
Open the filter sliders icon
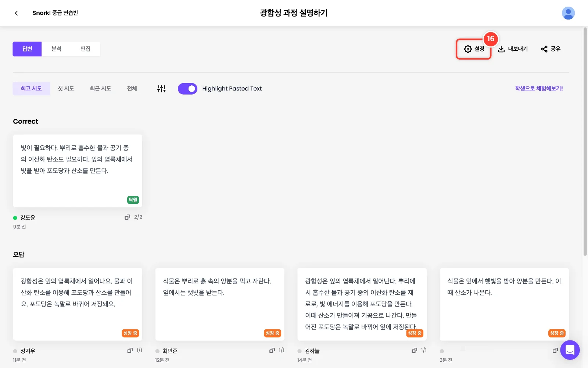161,88
